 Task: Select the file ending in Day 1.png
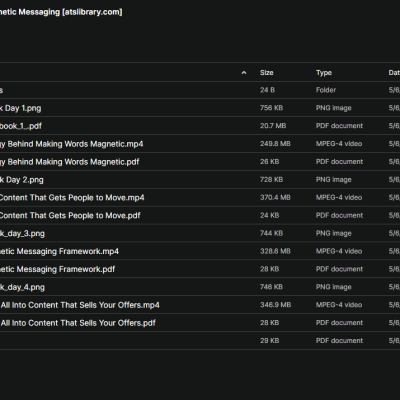pos(21,108)
